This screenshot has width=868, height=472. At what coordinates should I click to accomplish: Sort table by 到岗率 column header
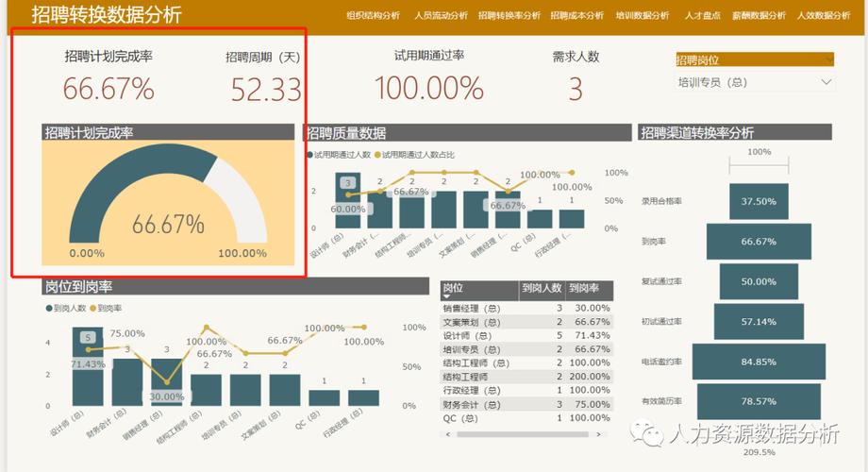coord(584,288)
